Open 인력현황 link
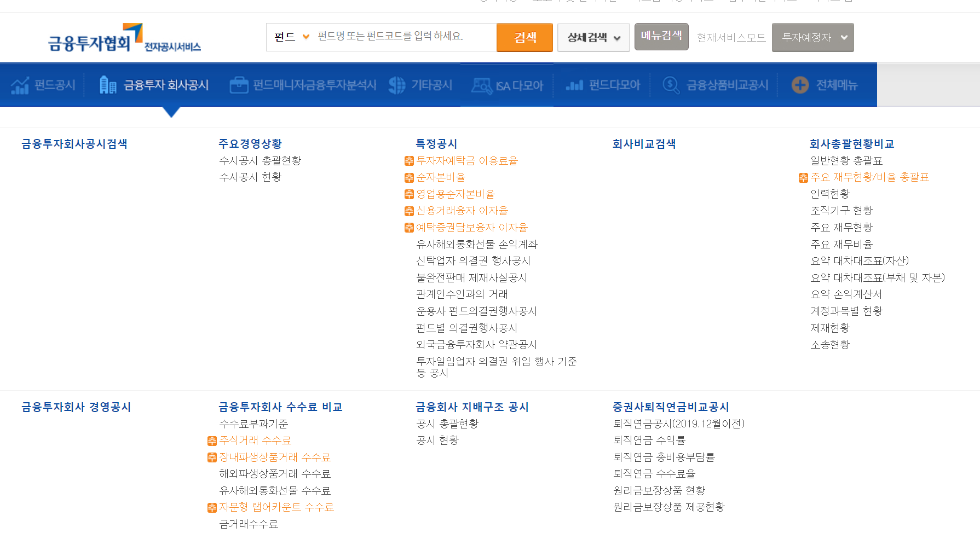 (x=830, y=194)
